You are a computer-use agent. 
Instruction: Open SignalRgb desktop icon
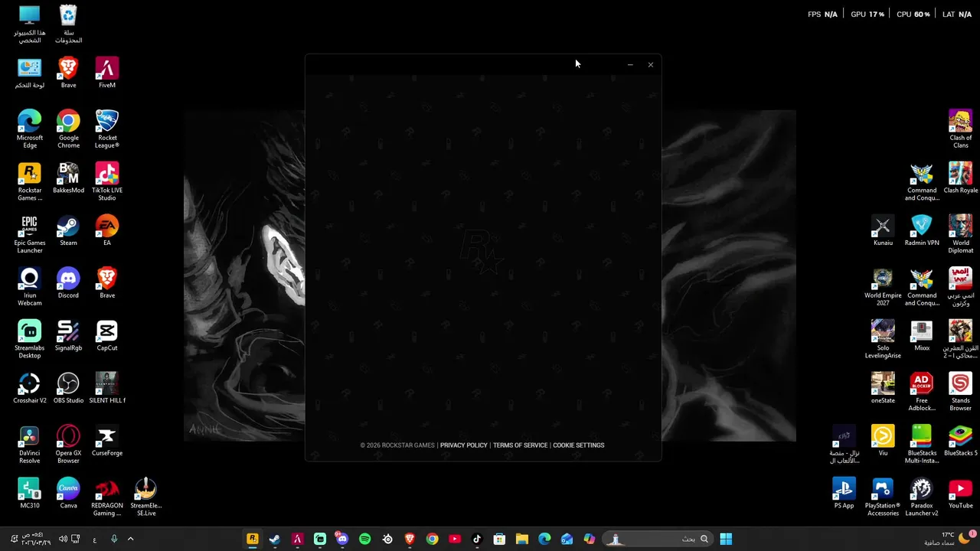(x=68, y=336)
